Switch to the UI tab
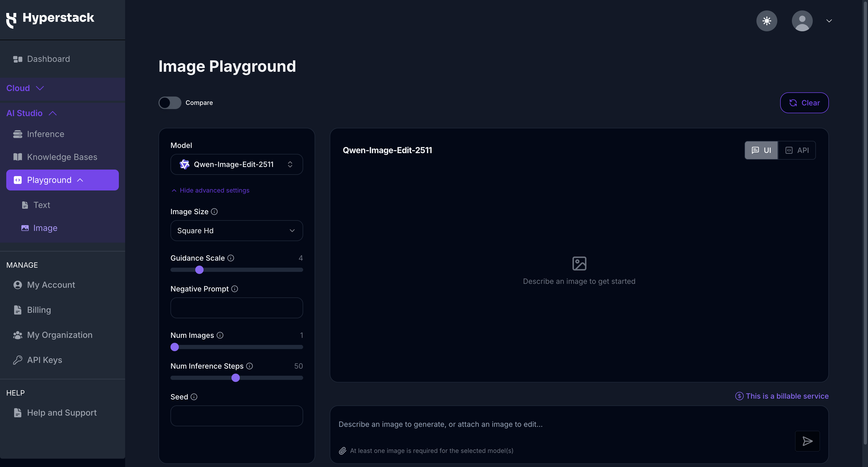 pyautogui.click(x=761, y=150)
